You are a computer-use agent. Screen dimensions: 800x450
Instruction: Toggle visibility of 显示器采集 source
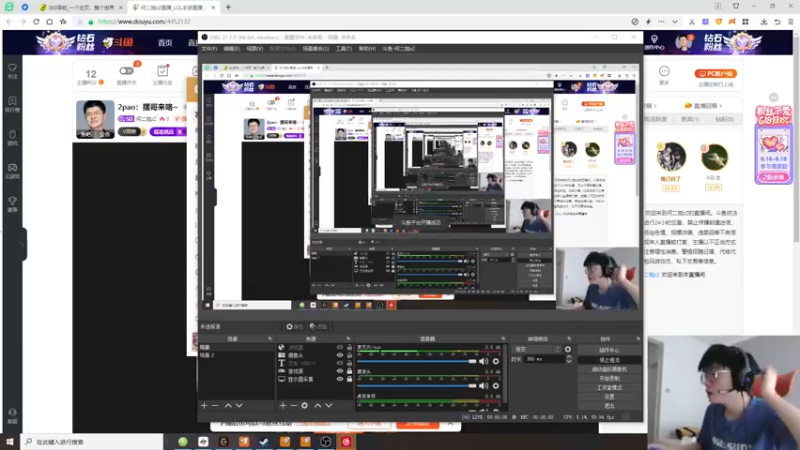(x=340, y=380)
